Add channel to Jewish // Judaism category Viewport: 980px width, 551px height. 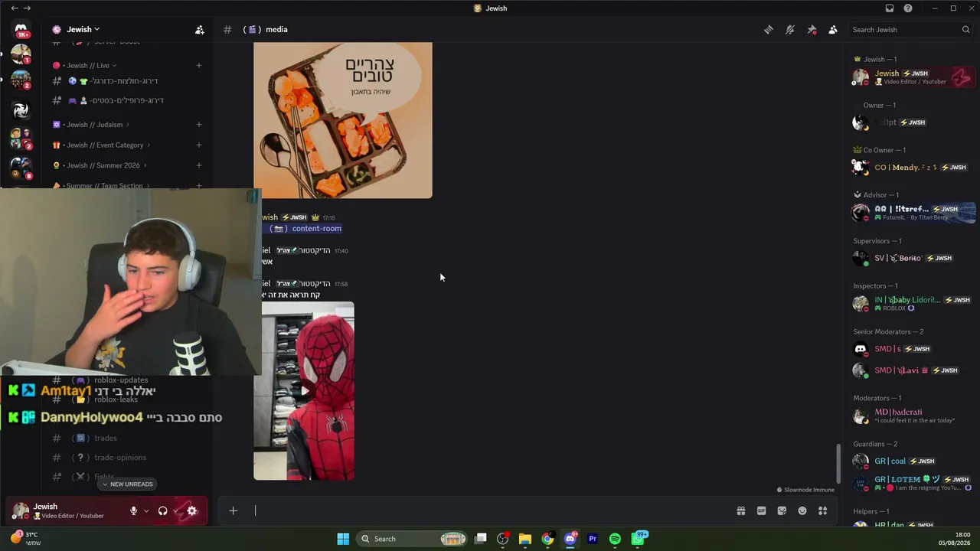(199, 125)
